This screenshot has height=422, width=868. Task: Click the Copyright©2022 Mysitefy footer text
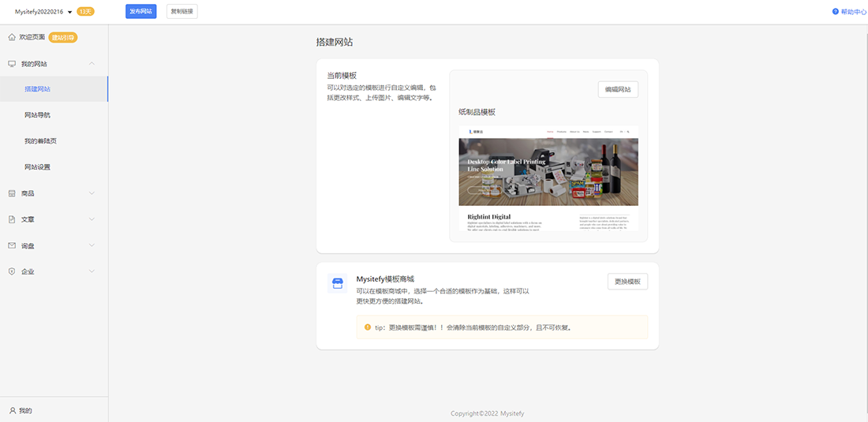[x=487, y=413]
